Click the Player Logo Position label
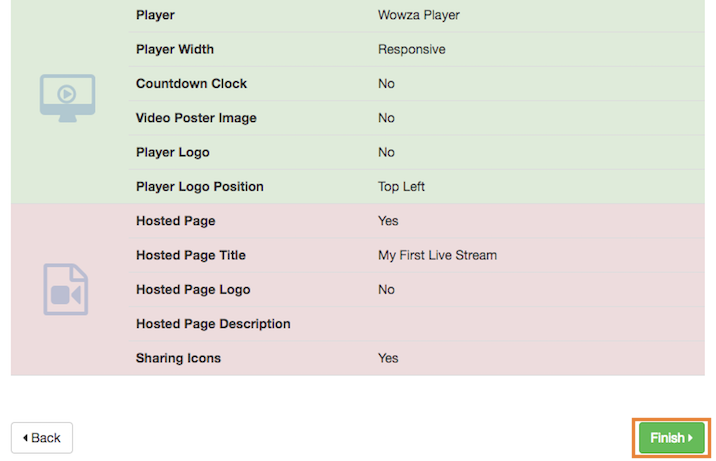This screenshot has width=716, height=461. [199, 187]
